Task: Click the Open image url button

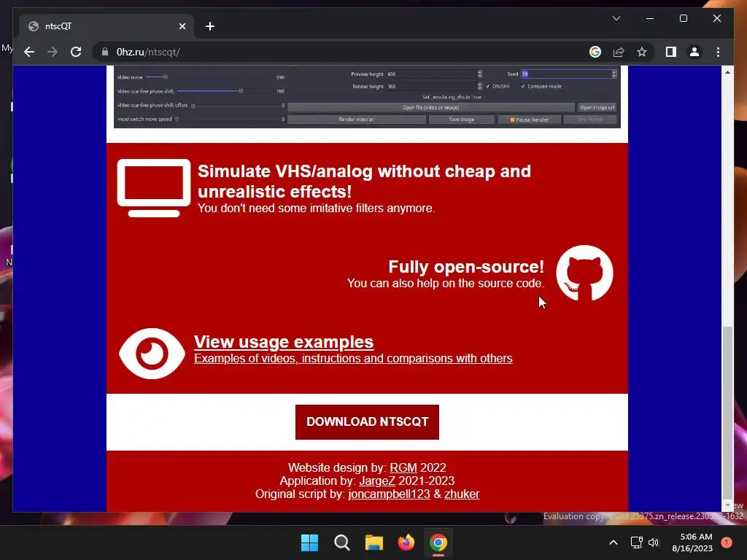Action: pyautogui.click(x=597, y=108)
